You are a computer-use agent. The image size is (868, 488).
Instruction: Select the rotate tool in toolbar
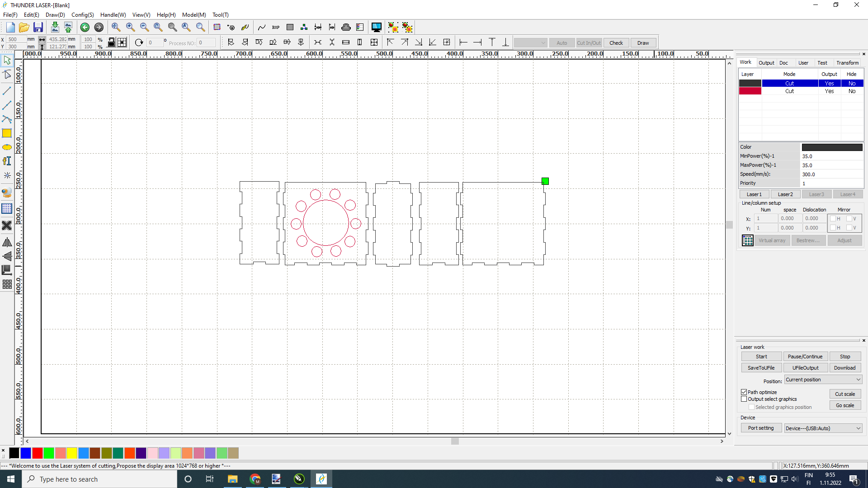pos(138,42)
